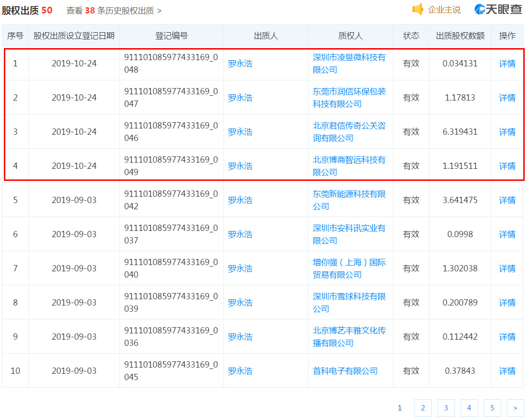Screen dimensions: 530x420
Task: Open 详情 for row 5 东莞新能源科技
Action: [507, 200]
